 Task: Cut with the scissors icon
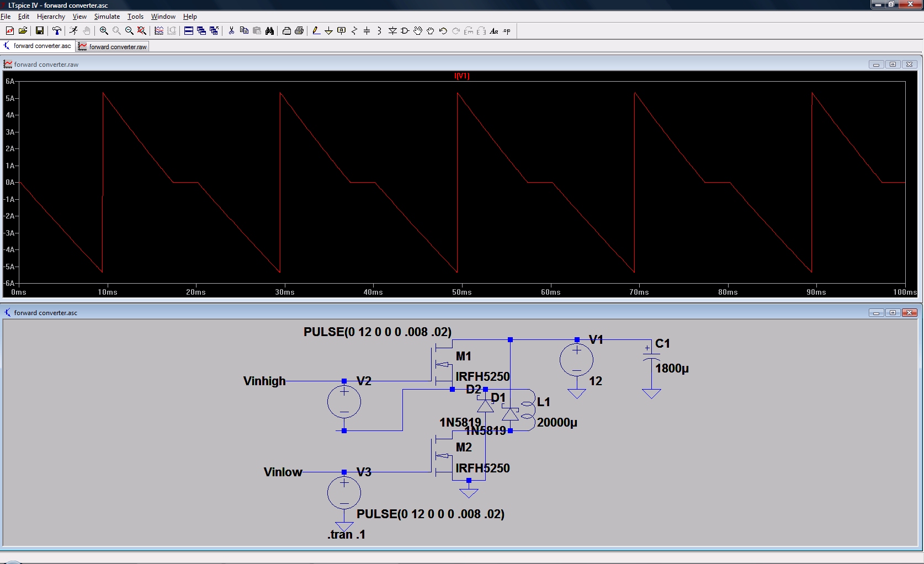pos(231,31)
